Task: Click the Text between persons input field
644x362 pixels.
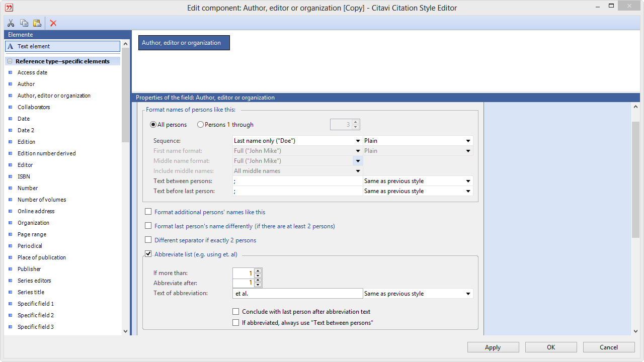Action: click(297, 181)
